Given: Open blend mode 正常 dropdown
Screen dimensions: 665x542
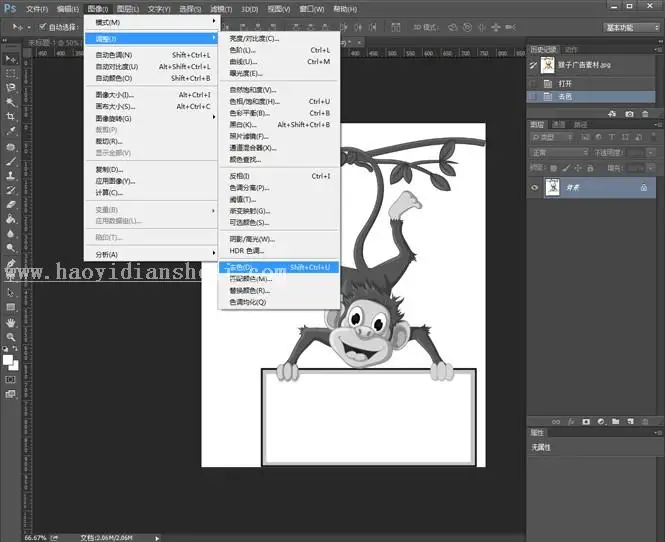Looking at the screenshot, I should point(559,153).
